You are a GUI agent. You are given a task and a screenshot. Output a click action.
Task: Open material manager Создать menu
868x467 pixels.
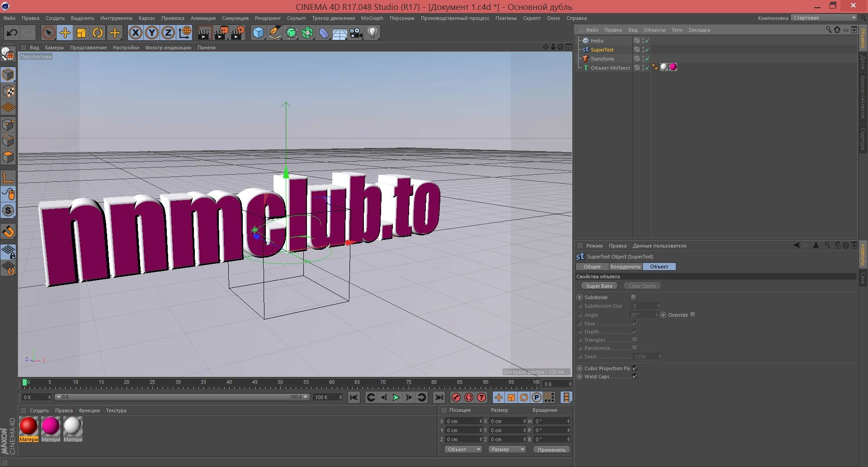click(39, 410)
